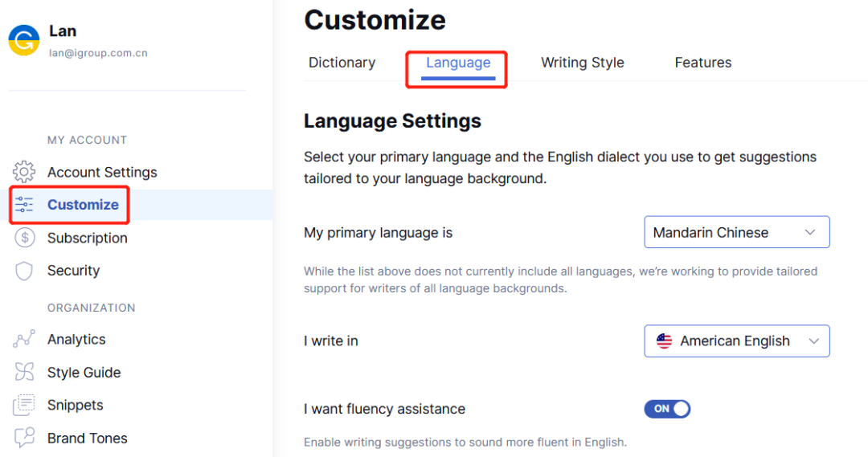The width and height of the screenshot is (868, 457).
Task: Click the lan@igroup.com.cn email address
Action: click(98, 53)
